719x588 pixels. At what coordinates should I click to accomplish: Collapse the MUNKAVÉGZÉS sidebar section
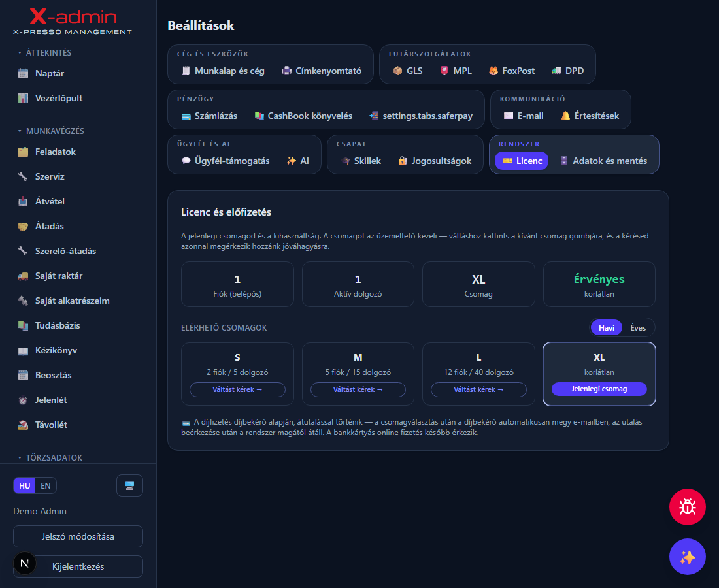click(50, 131)
